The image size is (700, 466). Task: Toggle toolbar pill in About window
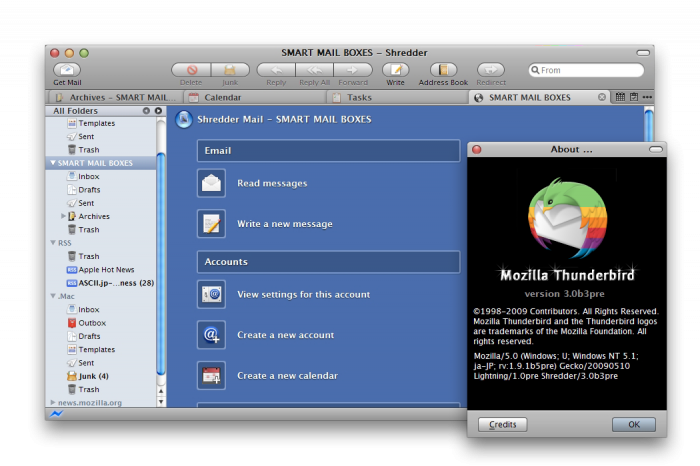click(656, 149)
